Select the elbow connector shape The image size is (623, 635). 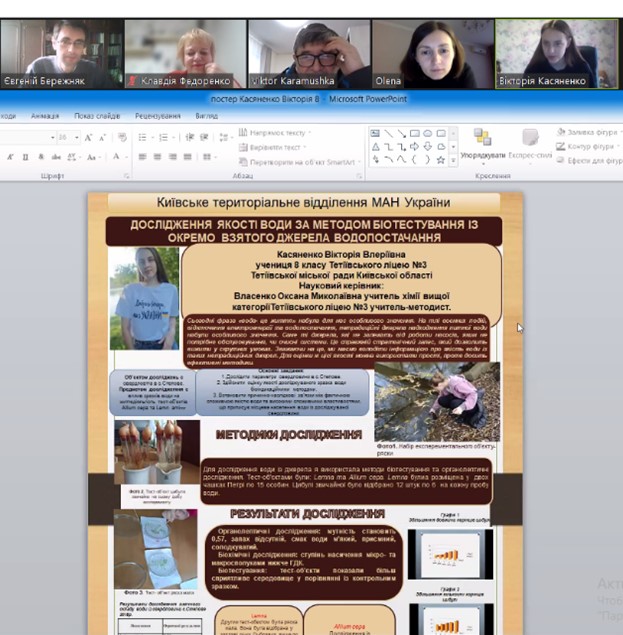388,147
